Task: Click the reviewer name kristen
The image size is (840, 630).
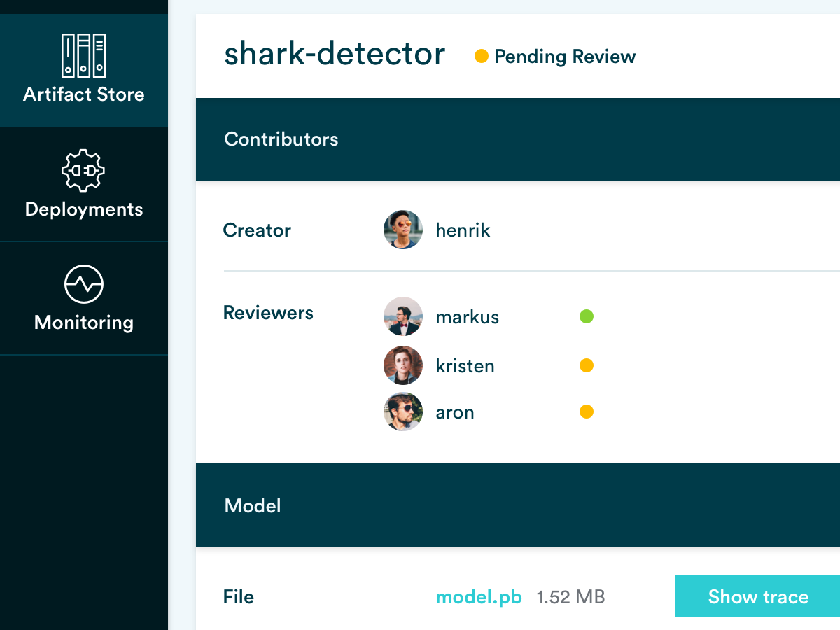Action: click(465, 366)
